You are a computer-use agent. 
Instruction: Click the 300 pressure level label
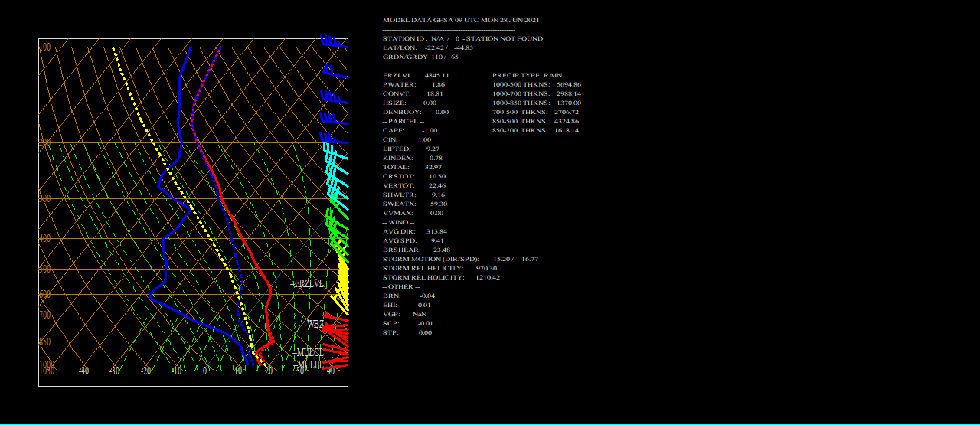point(45,198)
